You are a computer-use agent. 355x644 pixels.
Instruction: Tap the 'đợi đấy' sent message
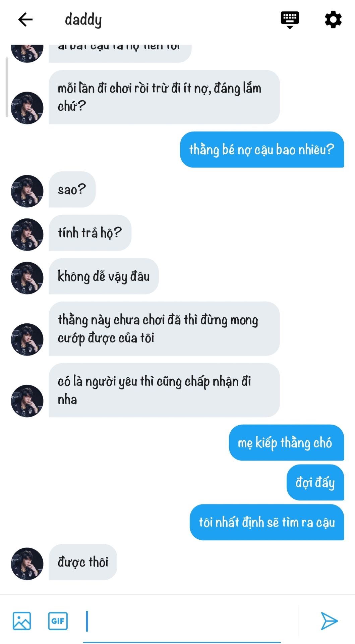pos(315,482)
